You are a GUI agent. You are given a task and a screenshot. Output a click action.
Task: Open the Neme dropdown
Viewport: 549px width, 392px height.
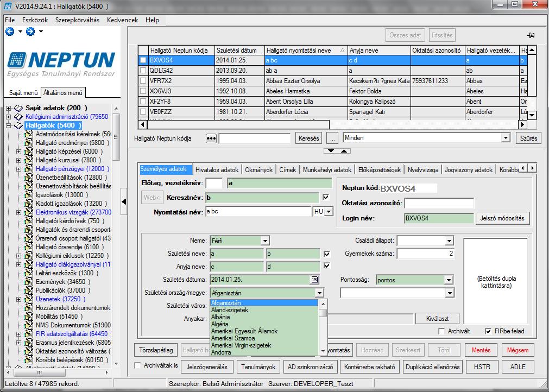(x=266, y=241)
